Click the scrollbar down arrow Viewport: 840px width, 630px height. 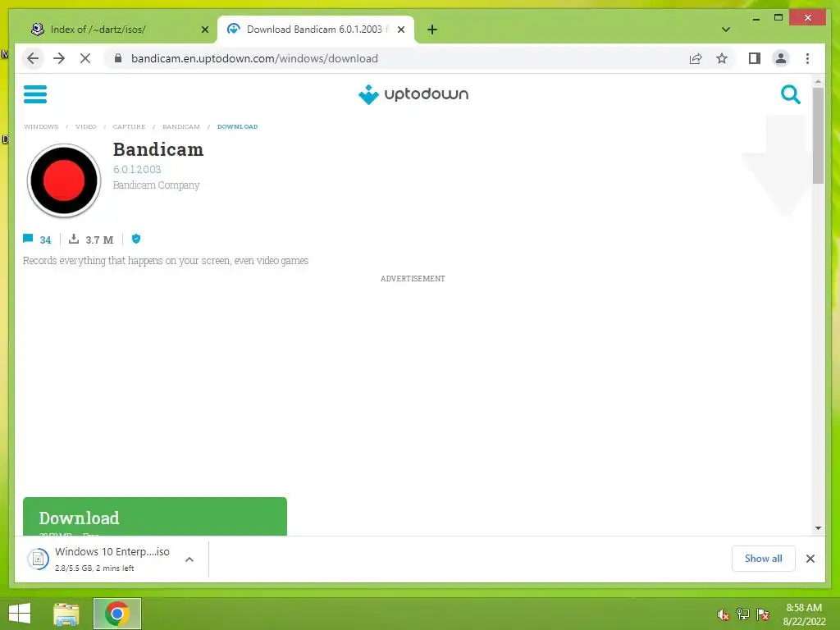[818, 528]
